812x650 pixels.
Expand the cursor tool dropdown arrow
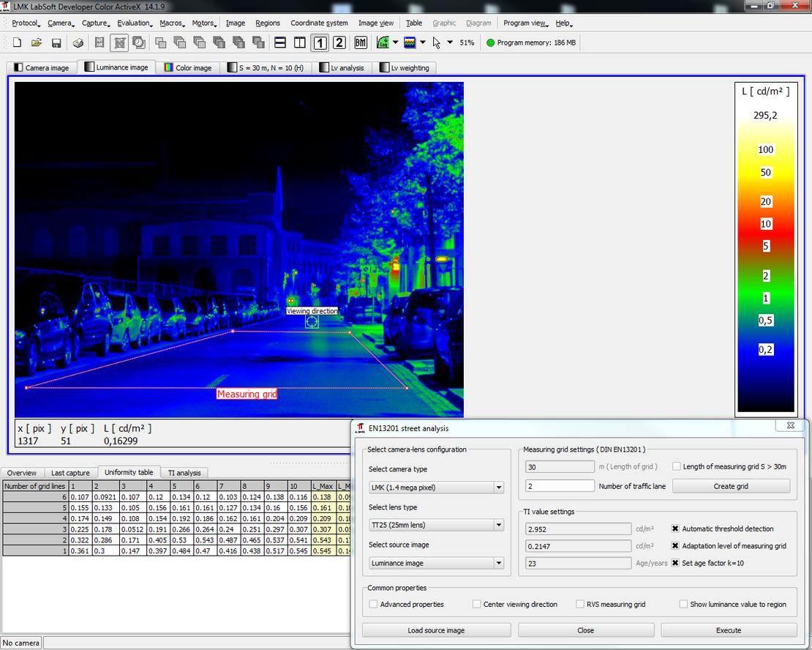(450, 42)
